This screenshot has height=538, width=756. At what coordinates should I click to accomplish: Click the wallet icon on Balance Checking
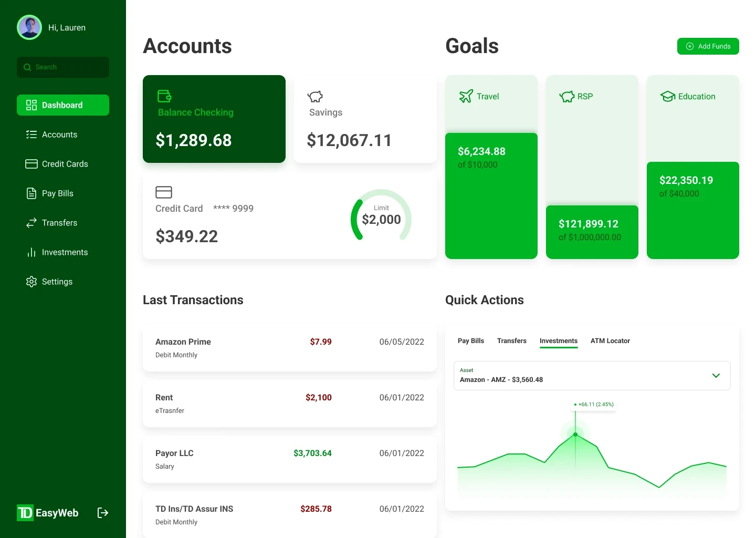pyautogui.click(x=164, y=96)
